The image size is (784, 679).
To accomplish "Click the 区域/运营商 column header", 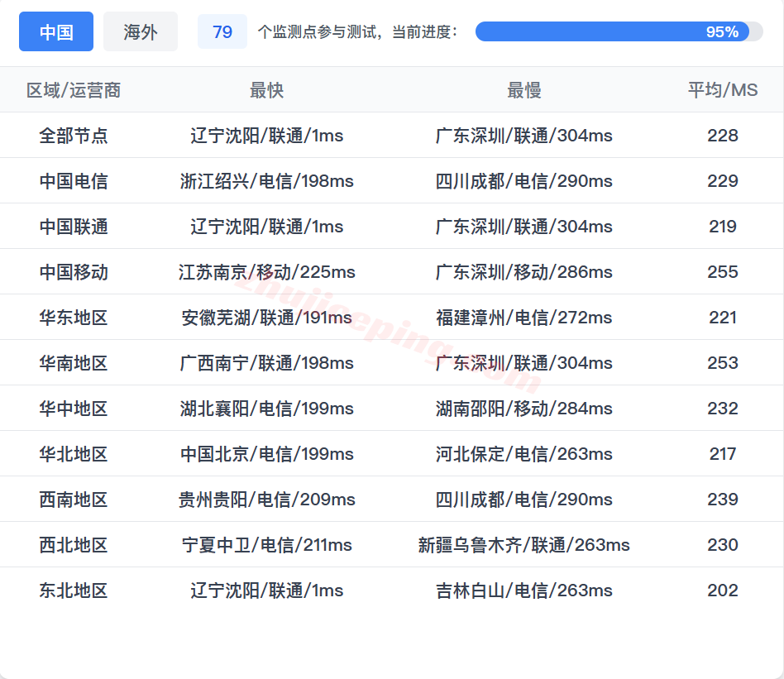I will point(74,90).
